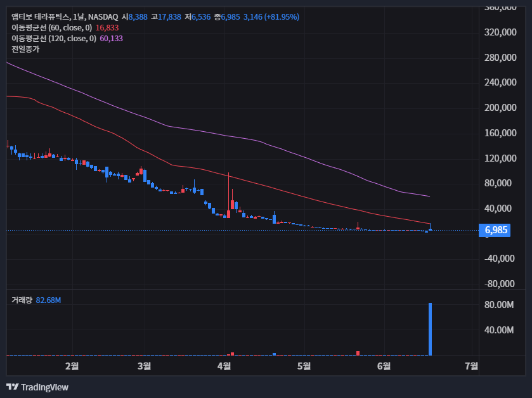
Task: Click the 2월 time axis label
Action: [72, 366]
